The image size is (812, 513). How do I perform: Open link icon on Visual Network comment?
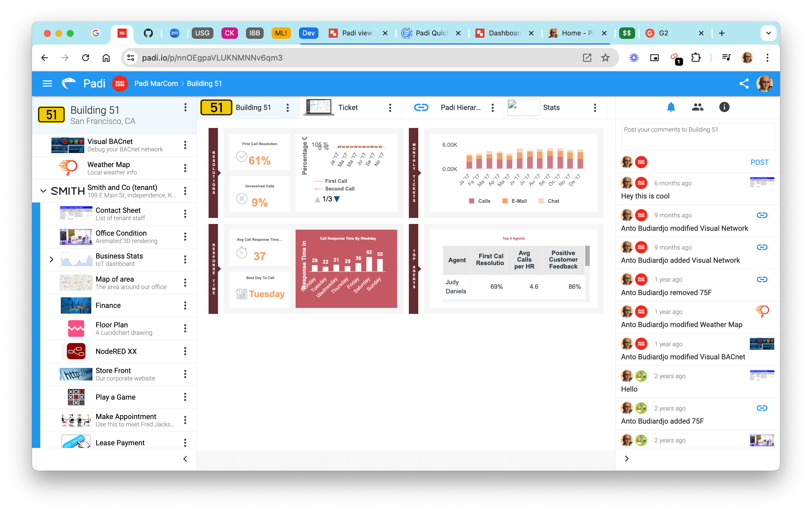click(x=762, y=215)
